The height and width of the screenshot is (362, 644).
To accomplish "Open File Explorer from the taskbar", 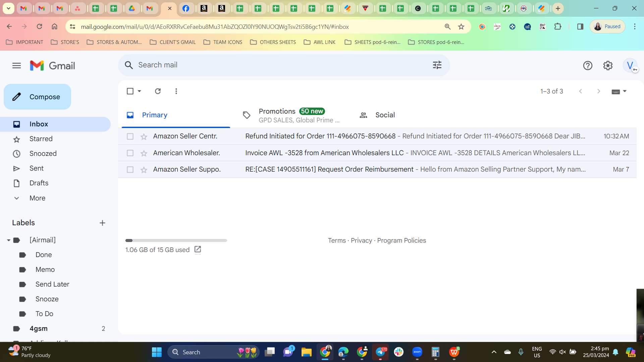I will click(306, 352).
